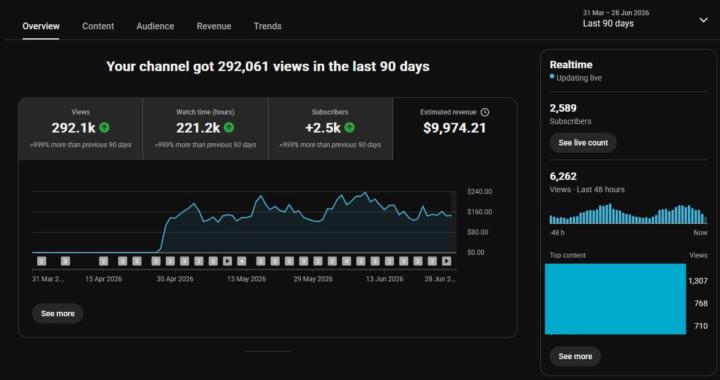720x380 pixels.
Task: Click the 13 Jun 2026 date label
Action: coord(384,279)
